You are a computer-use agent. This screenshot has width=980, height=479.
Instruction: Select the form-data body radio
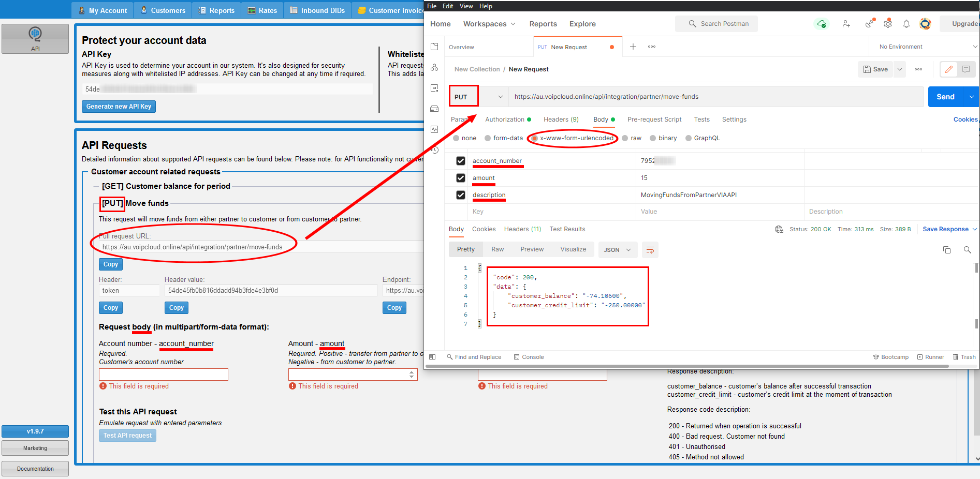(x=488, y=138)
